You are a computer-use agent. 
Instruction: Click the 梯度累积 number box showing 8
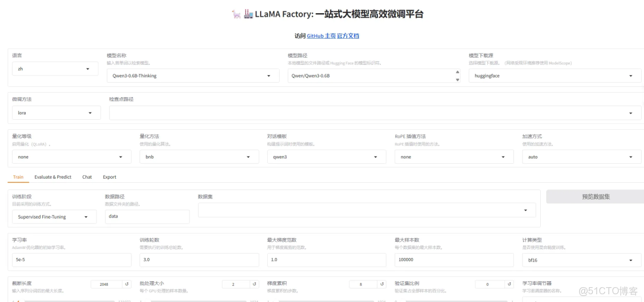[x=363, y=284]
